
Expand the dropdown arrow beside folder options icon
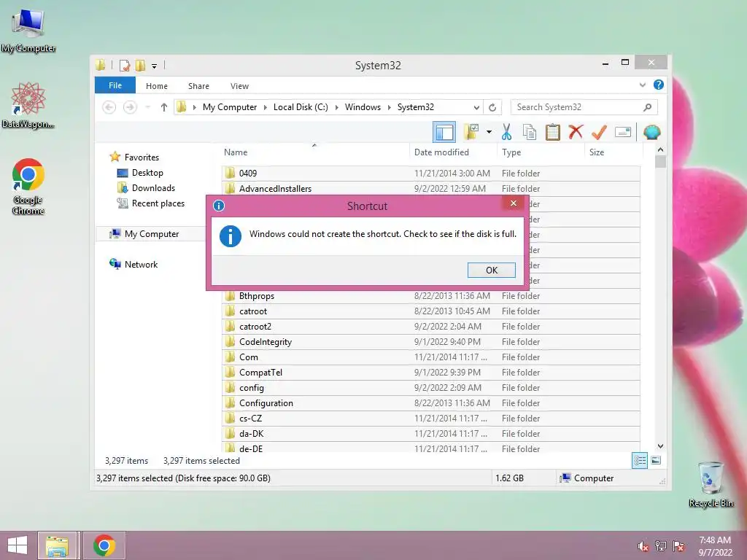[489, 132]
